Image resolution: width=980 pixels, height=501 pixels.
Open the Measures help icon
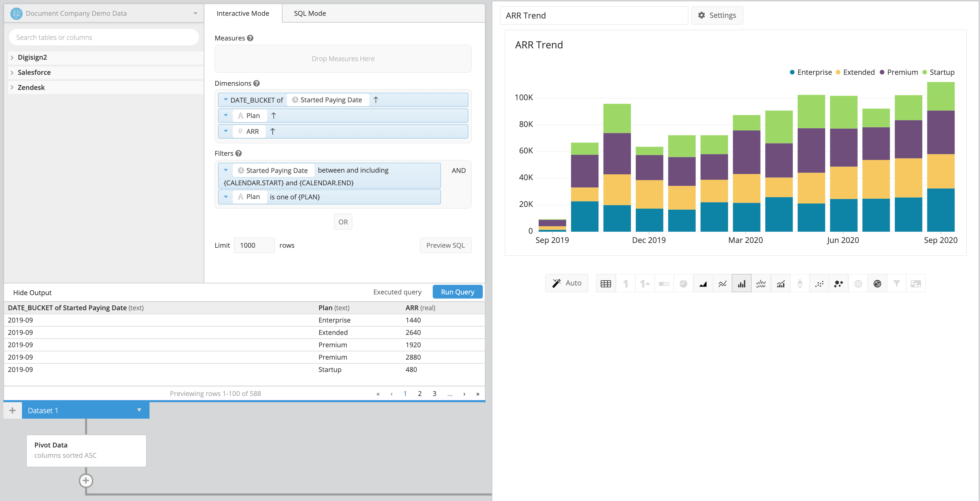click(x=250, y=38)
